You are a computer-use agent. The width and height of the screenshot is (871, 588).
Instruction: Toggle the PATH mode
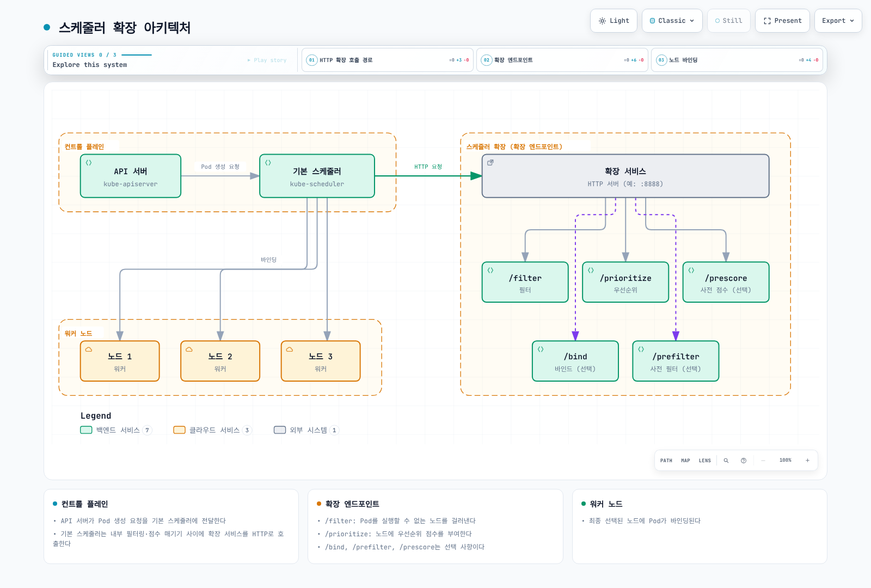[666, 461]
